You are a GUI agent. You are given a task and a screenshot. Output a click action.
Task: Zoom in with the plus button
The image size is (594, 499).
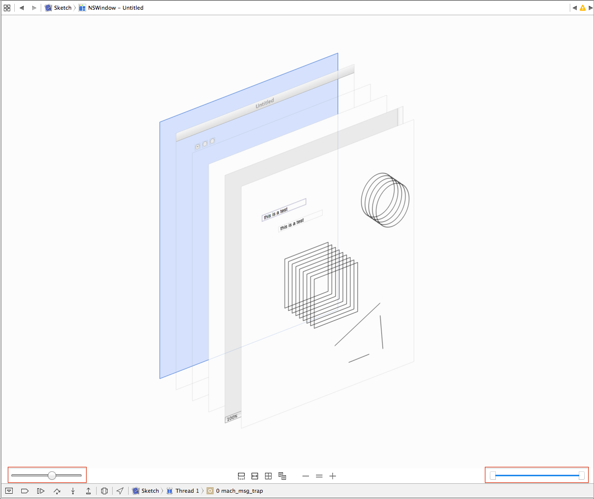click(333, 476)
